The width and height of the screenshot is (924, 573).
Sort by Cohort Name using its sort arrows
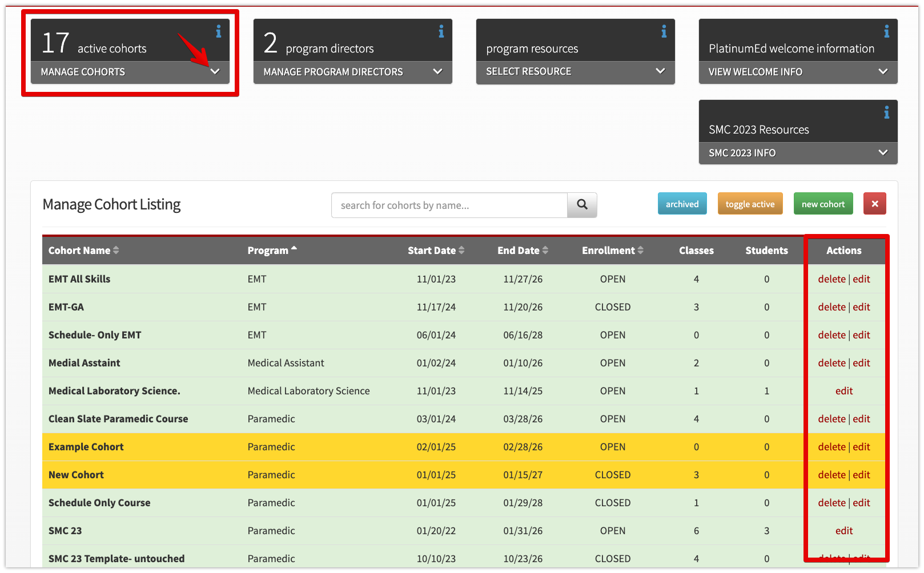tap(116, 251)
